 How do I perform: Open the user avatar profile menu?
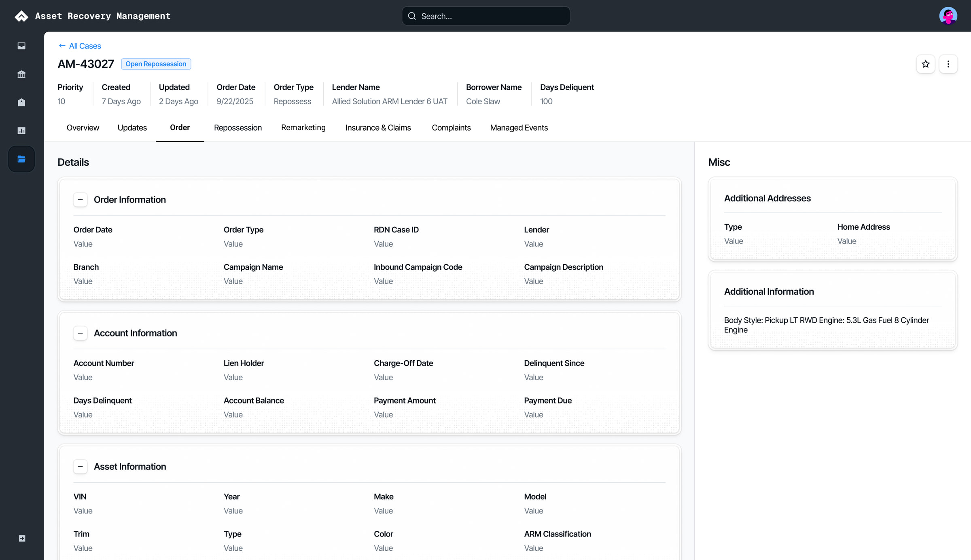pos(948,16)
